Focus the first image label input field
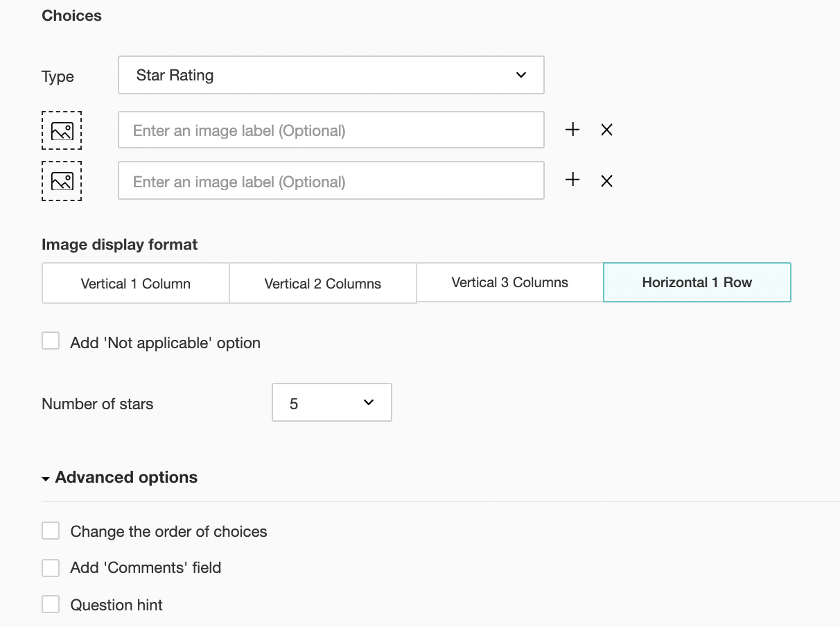840x627 pixels. click(x=331, y=130)
